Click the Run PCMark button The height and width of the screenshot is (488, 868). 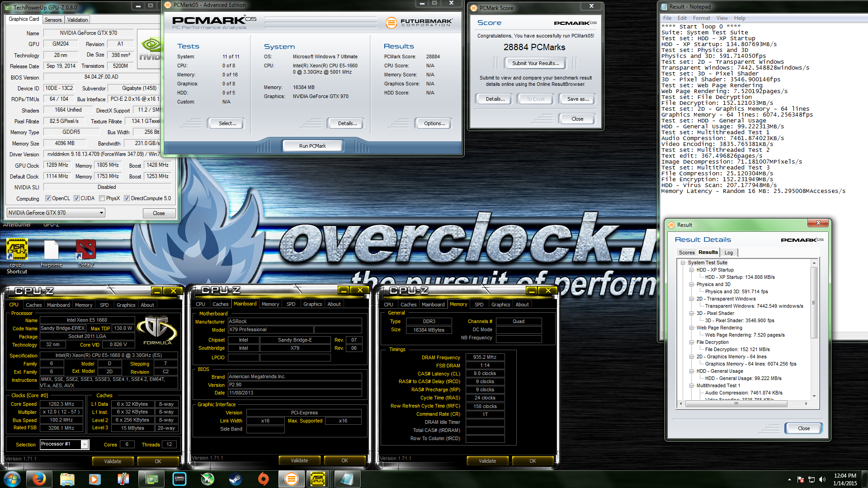point(312,146)
